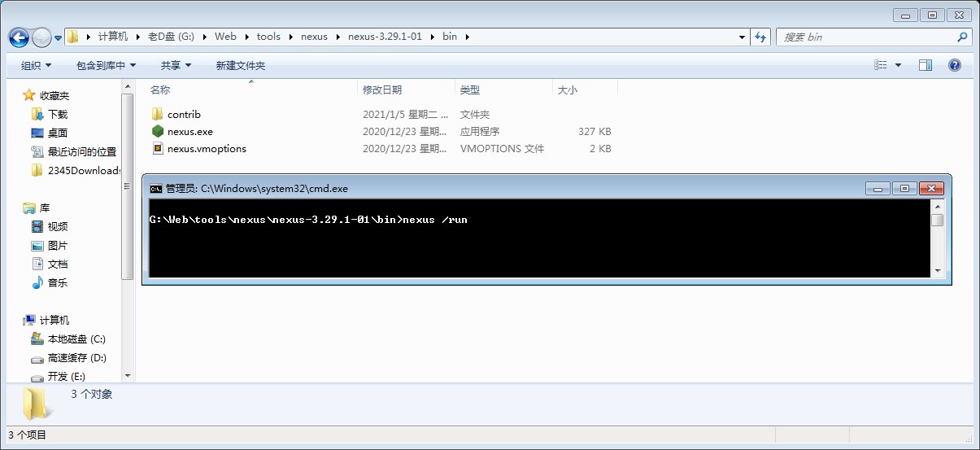
Task: Click the 应用程序 type cell
Action: (480, 131)
